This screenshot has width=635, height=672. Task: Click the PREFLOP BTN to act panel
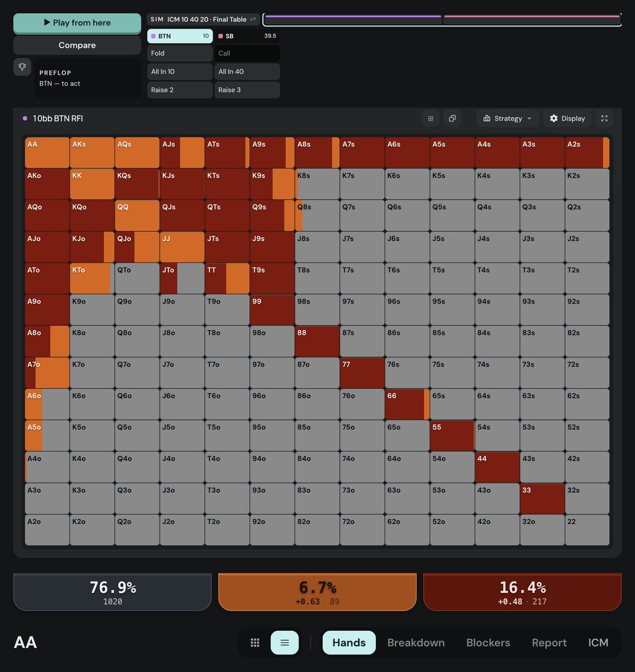(x=88, y=78)
